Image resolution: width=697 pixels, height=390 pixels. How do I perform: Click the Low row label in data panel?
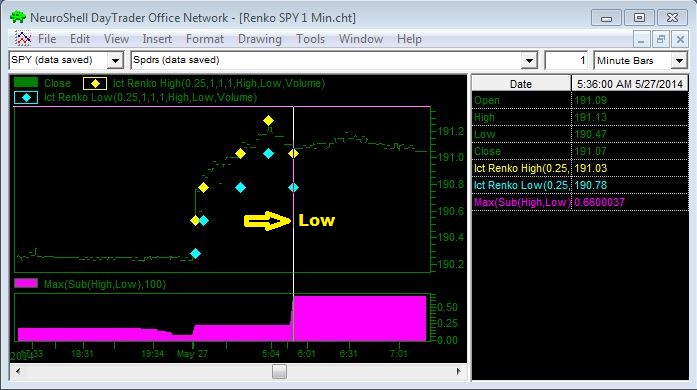tap(485, 134)
